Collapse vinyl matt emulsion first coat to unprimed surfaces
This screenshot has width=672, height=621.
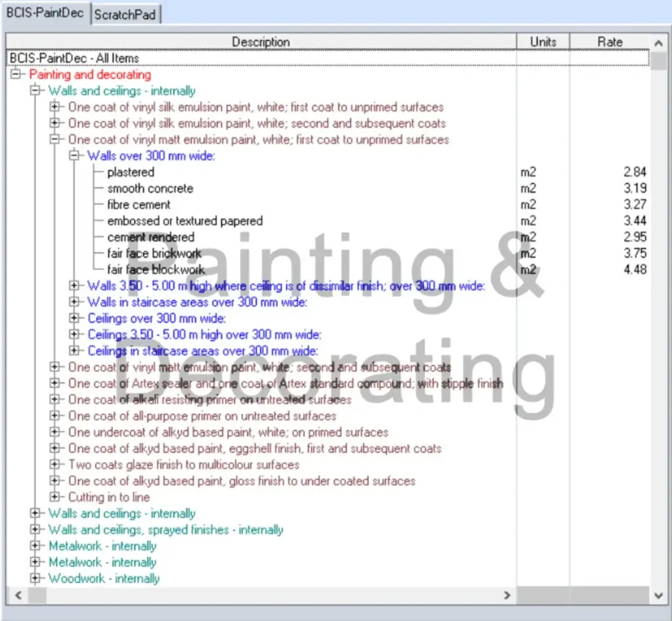pyautogui.click(x=54, y=139)
